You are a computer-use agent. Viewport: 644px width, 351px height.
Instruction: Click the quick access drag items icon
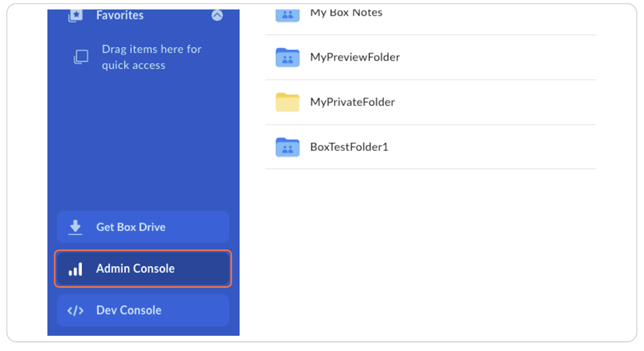[x=81, y=57]
